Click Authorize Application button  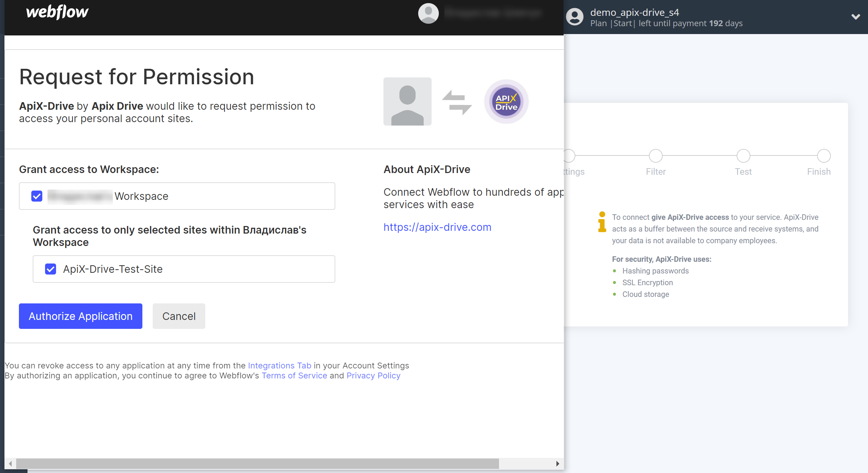[x=80, y=316]
